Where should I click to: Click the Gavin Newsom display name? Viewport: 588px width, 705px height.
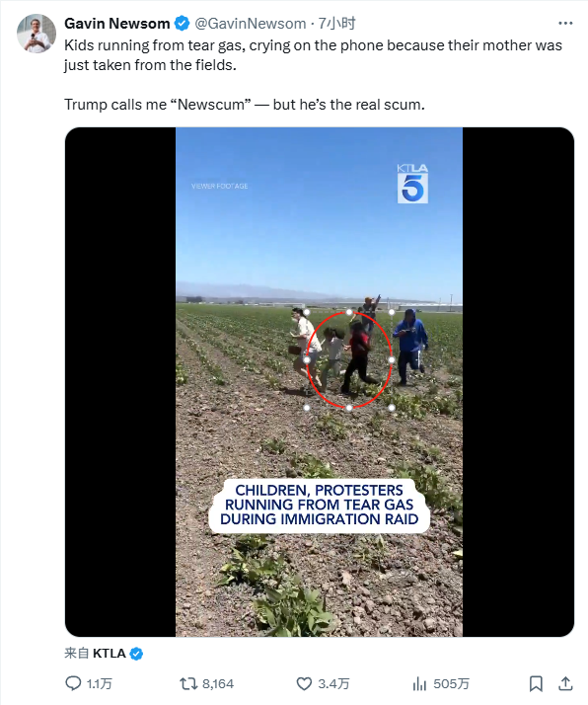[x=116, y=24]
